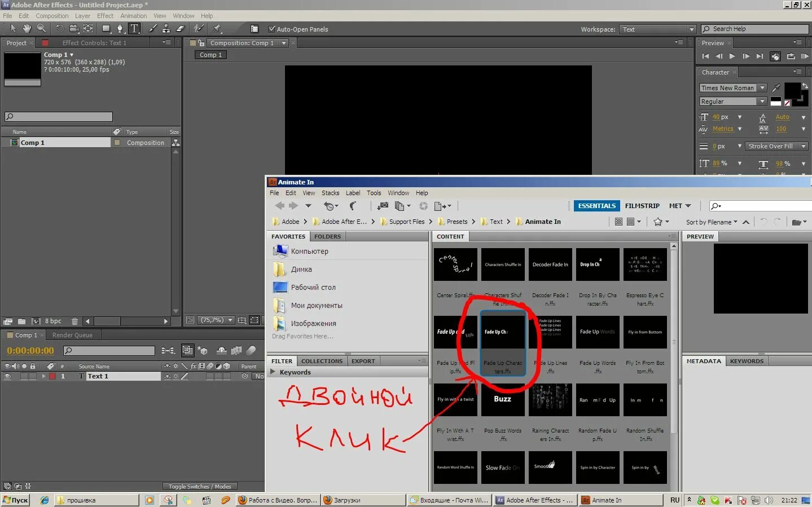The width and height of the screenshot is (812, 507).
Task: Click the hide shy layers icon
Action: click(222, 351)
